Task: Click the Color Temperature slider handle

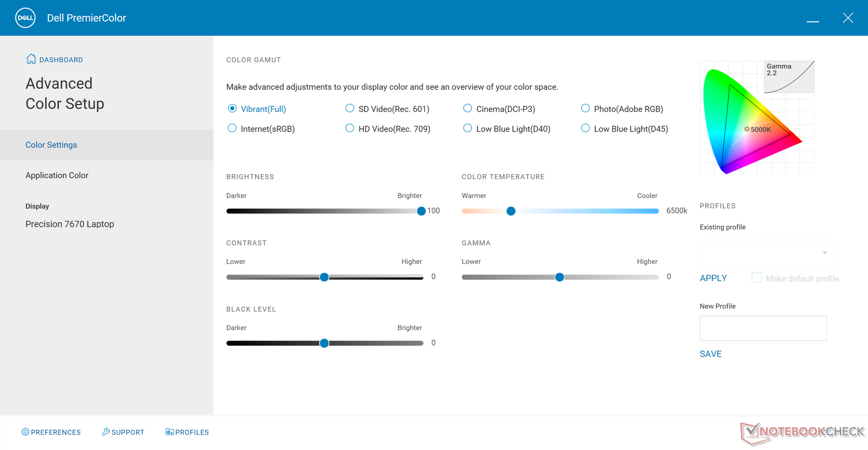Action: click(x=511, y=211)
